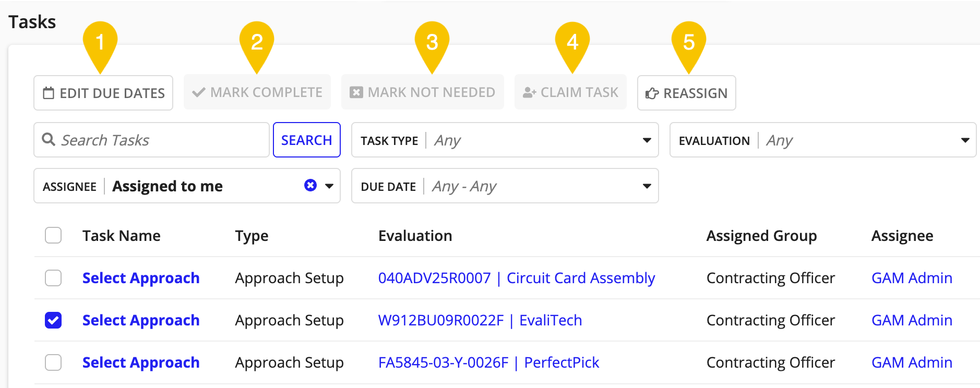980x388 pixels.
Task: Click GAM Admin in the EvaliTech row
Action: (912, 320)
